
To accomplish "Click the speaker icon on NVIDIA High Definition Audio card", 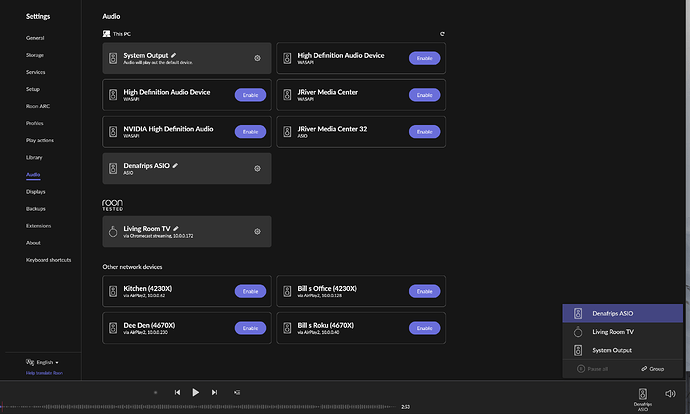I will click(113, 132).
